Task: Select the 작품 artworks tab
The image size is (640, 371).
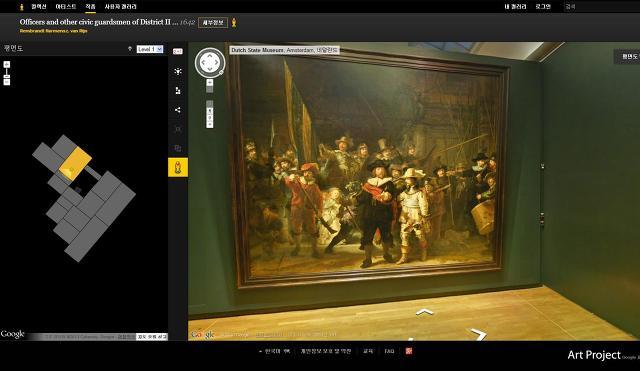Action: pyautogui.click(x=90, y=7)
